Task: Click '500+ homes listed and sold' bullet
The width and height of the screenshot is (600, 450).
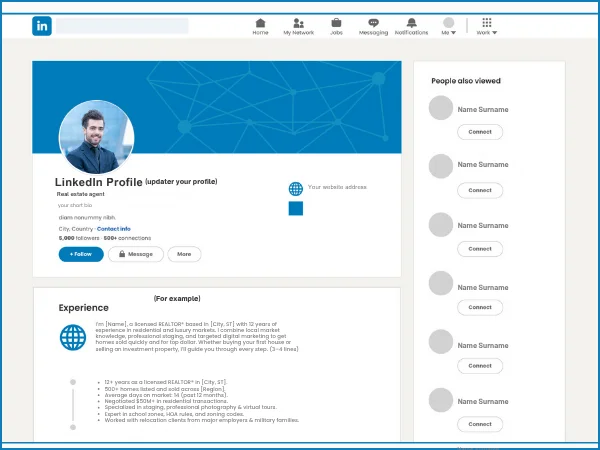Action: tap(165, 389)
